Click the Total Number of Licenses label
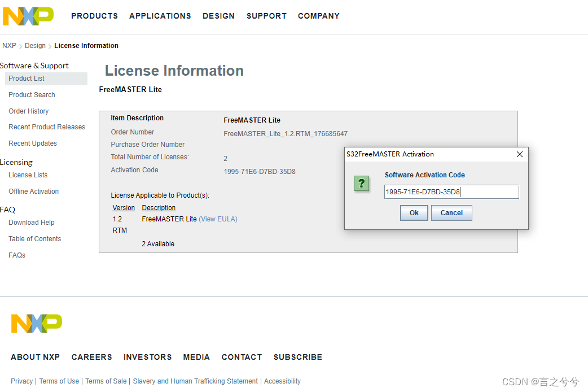 pos(150,157)
